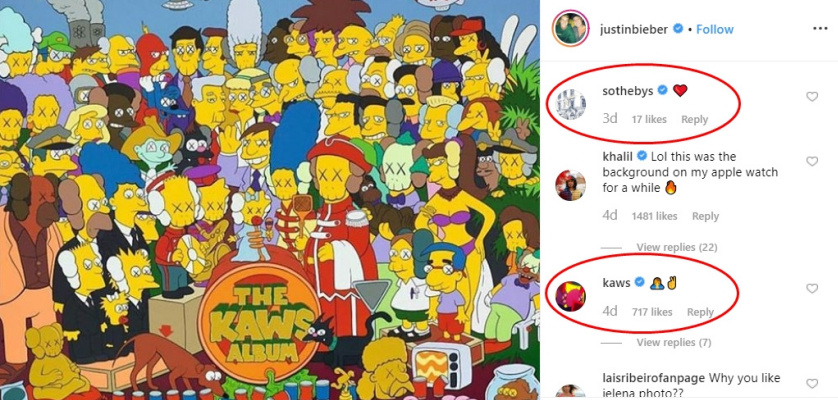Expand View replies (7) under kaws
This screenshot has height=400, width=838.
(673, 342)
